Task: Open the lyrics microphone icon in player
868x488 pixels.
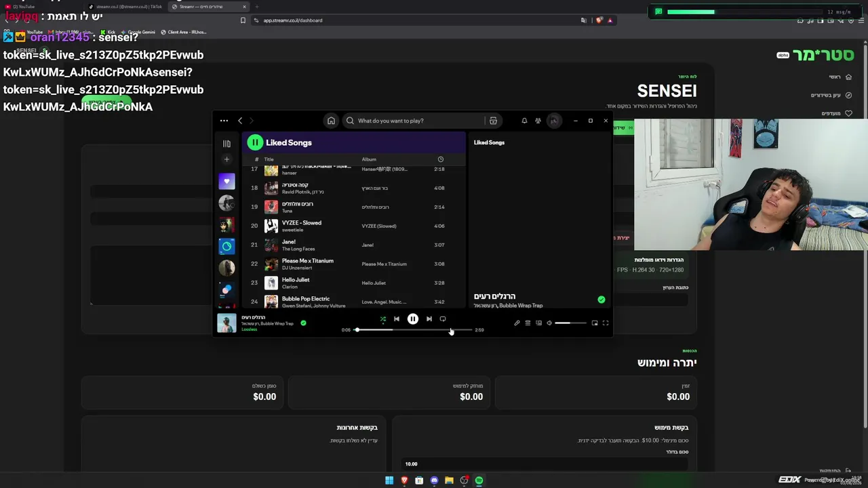Action: point(517,323)
